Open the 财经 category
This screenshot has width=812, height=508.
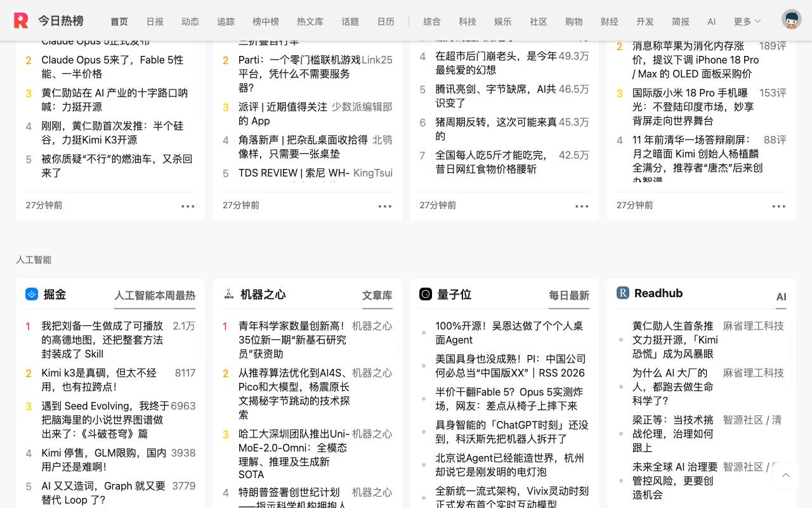(x=610, y=22)
